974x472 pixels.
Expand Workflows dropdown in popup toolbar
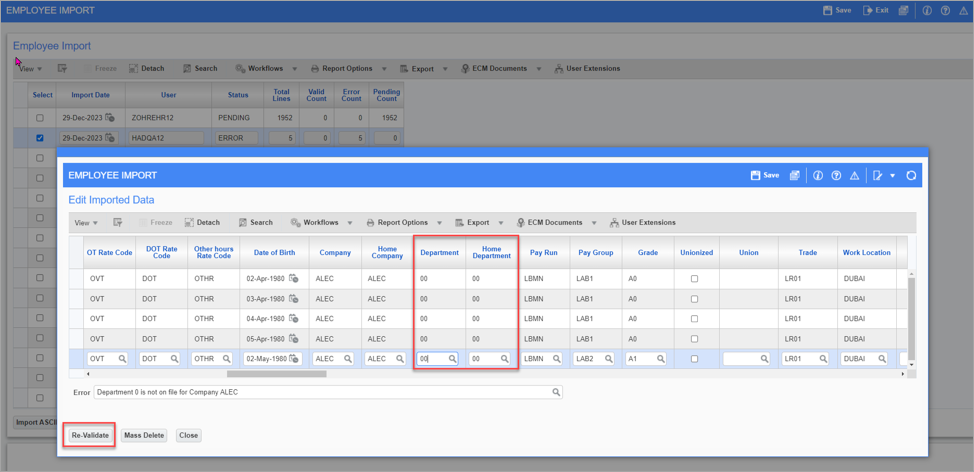click(x=350, y=222)
